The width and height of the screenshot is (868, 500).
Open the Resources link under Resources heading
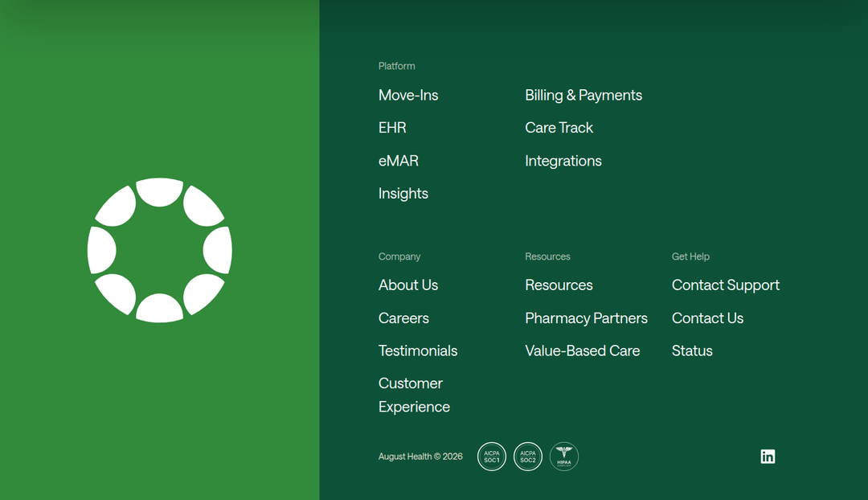click(x=559, y=285)
